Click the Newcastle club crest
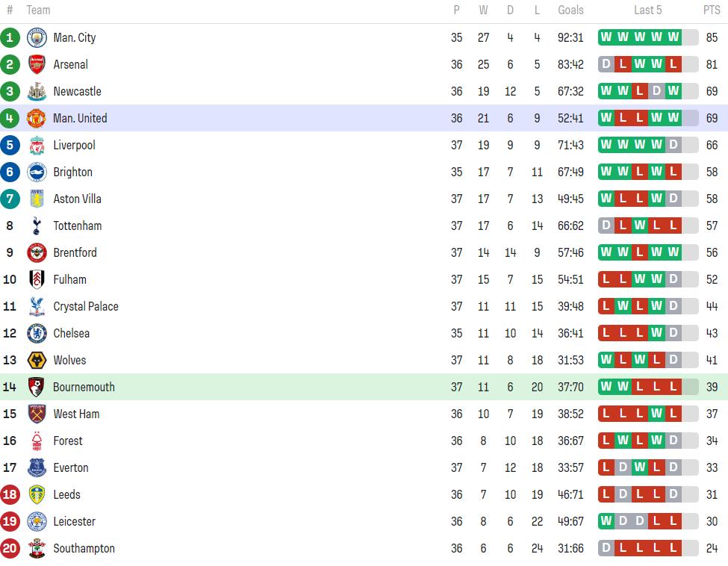 pyautogui.click(x=37, y=91)
